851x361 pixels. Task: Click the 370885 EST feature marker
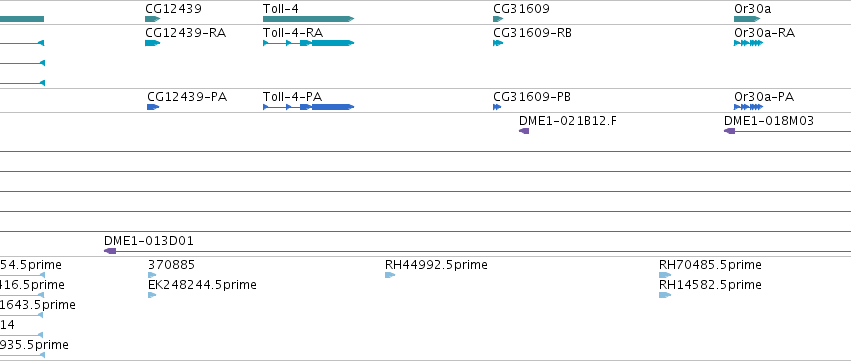tap(152, 275)
